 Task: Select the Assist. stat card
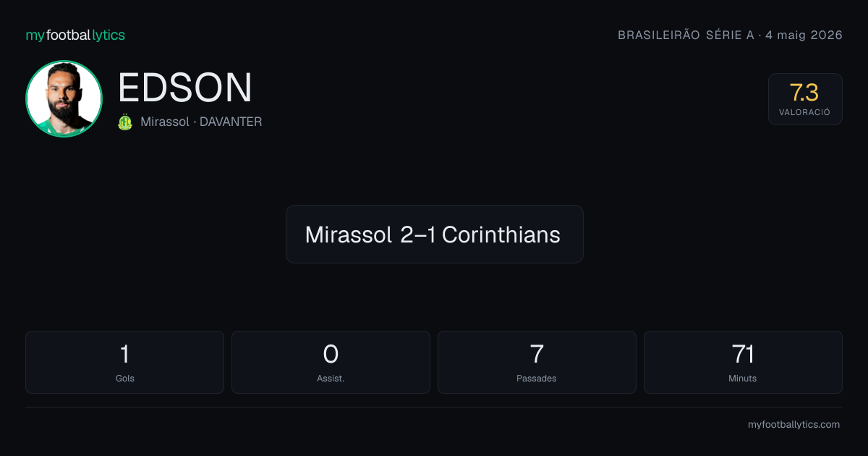pyautogui.click(x=331, y=362)
